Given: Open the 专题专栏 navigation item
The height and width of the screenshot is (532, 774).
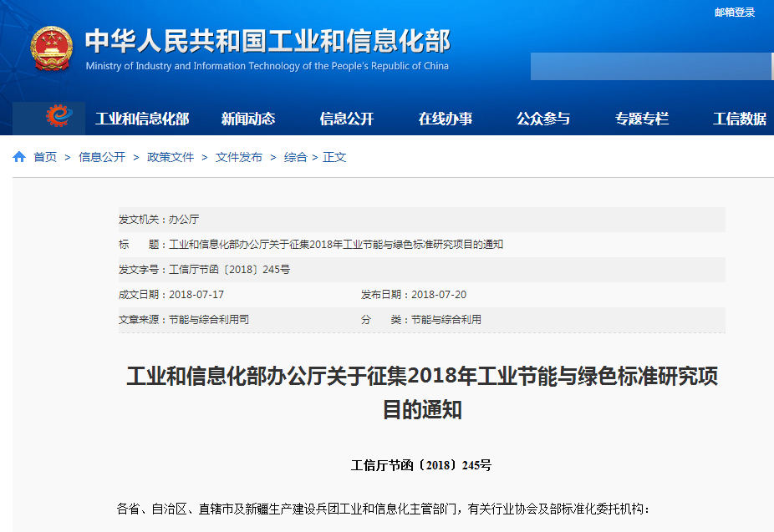Looking at the screenshot, I should 642,119.
